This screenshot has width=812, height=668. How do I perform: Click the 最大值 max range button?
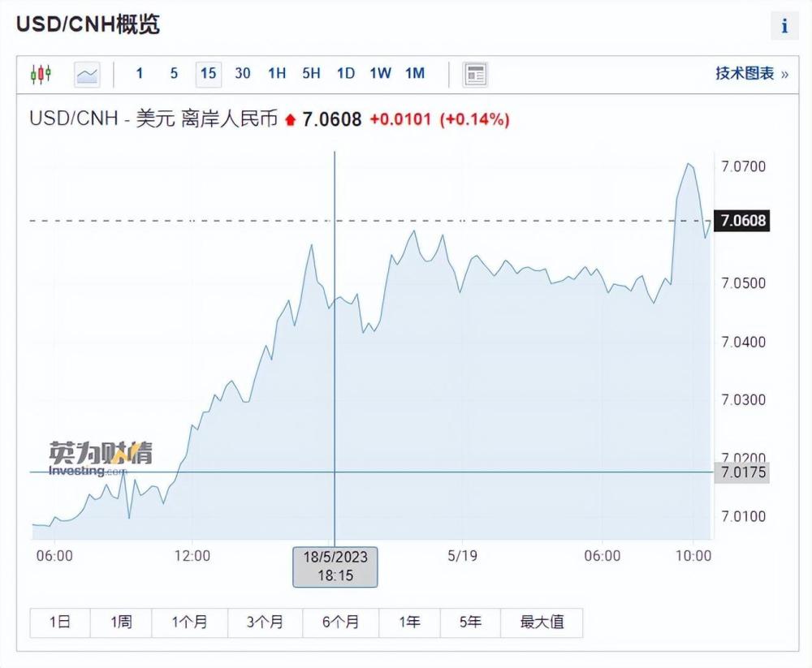542,623
